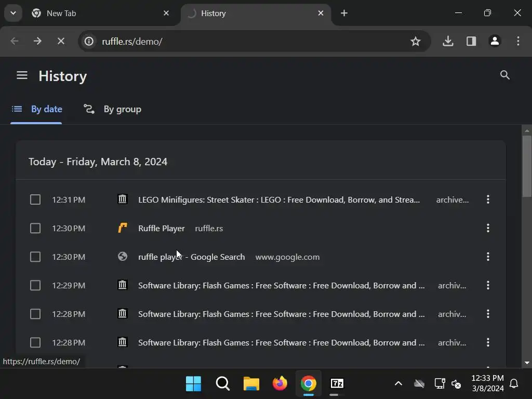Click the Ruffle Player favicon icon
The width and height of the screenshot is (532, 399).
click(x=123, y=228)
